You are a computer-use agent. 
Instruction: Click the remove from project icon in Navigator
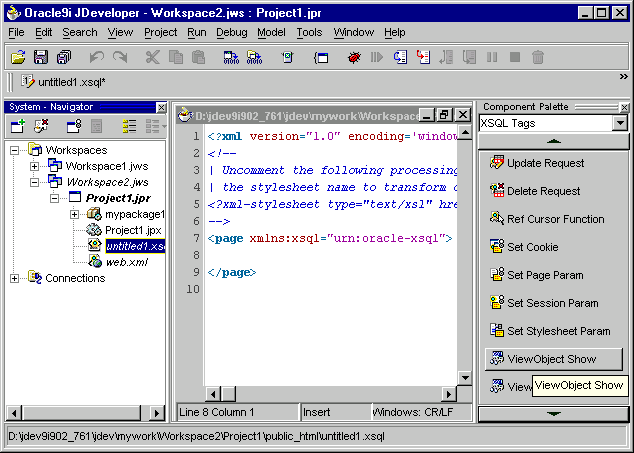(x=41, y=126)
